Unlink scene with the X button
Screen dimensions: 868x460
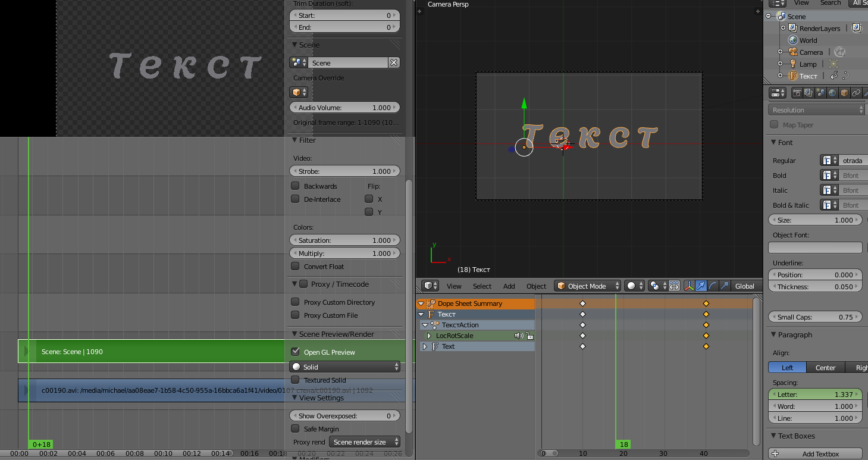pyautogui.click(x=394, y=62)
